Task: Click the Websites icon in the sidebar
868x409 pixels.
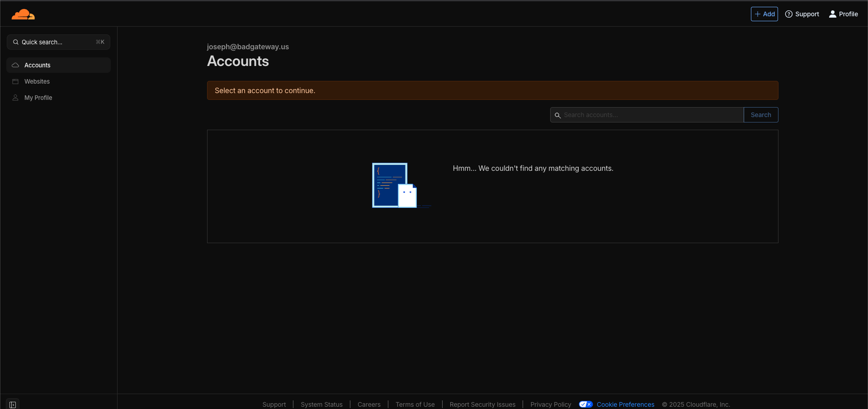Action: pyautogui.click(x=15, y=81)
